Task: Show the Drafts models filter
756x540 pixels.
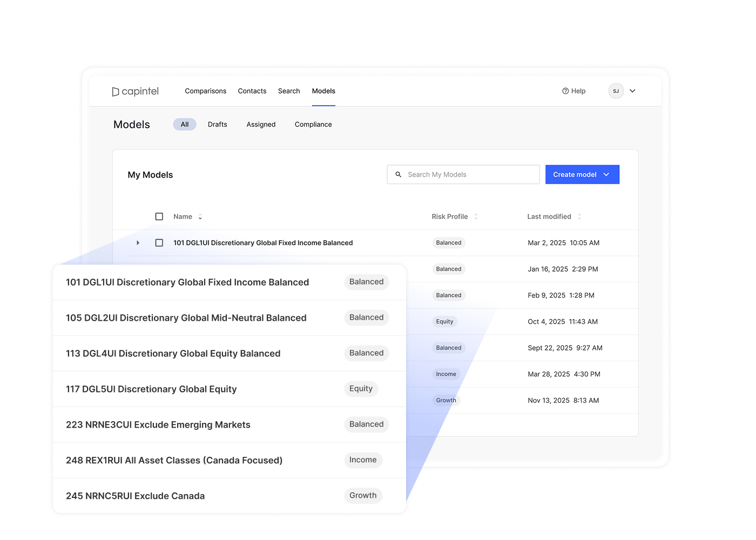Action: pyautogui.click(x=217, y=125)
